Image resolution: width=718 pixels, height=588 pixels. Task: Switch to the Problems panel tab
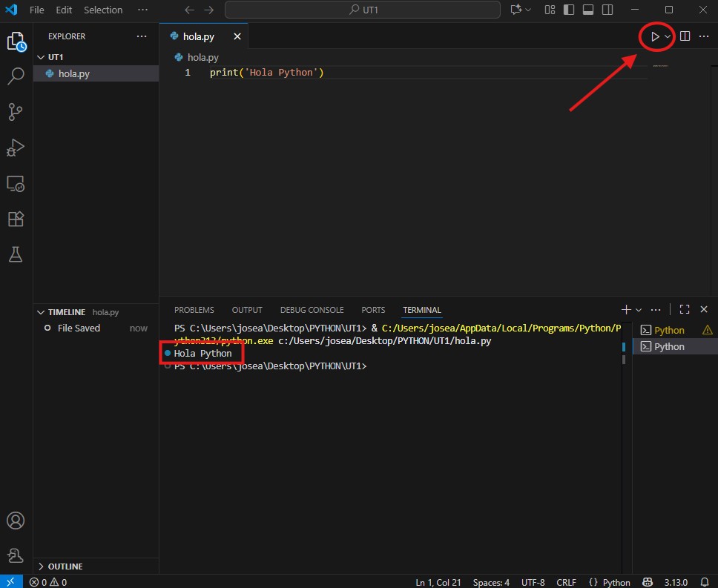[194, 310]
